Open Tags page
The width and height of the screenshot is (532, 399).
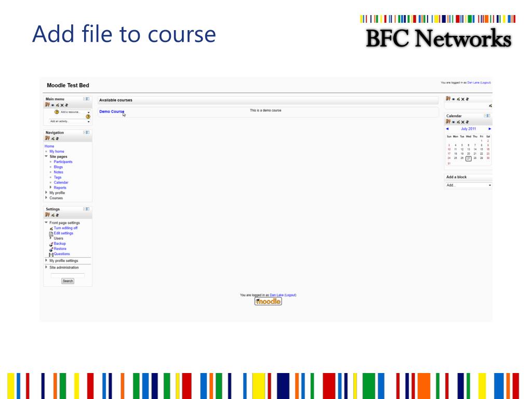point(57,177)
